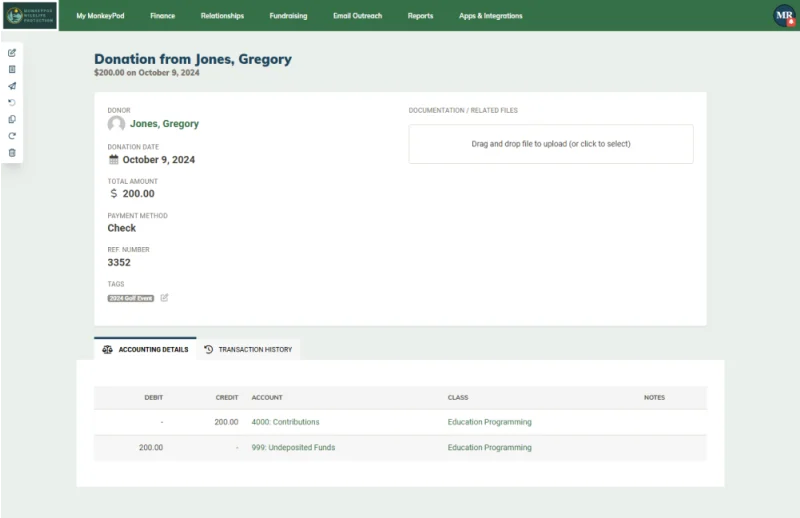Viewport: 800px width, 518px height.
Task: Open the Finance menu
Action: (x=162, y=16)
